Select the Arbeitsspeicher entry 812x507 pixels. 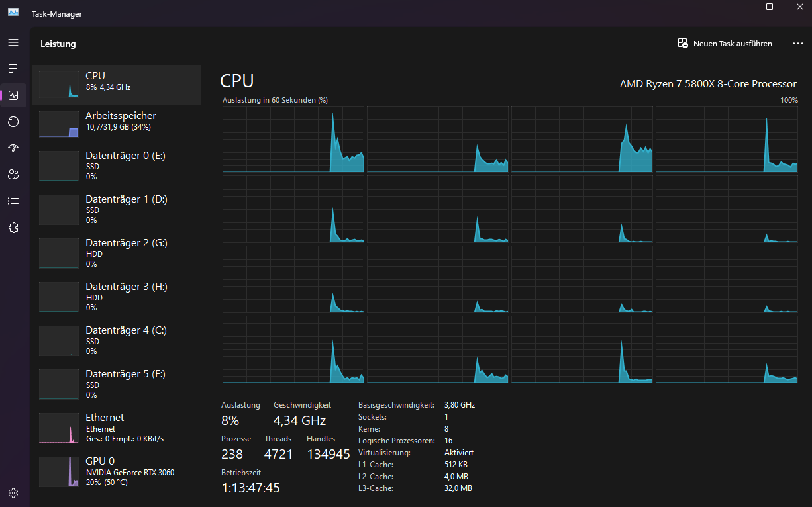[117, 124]
